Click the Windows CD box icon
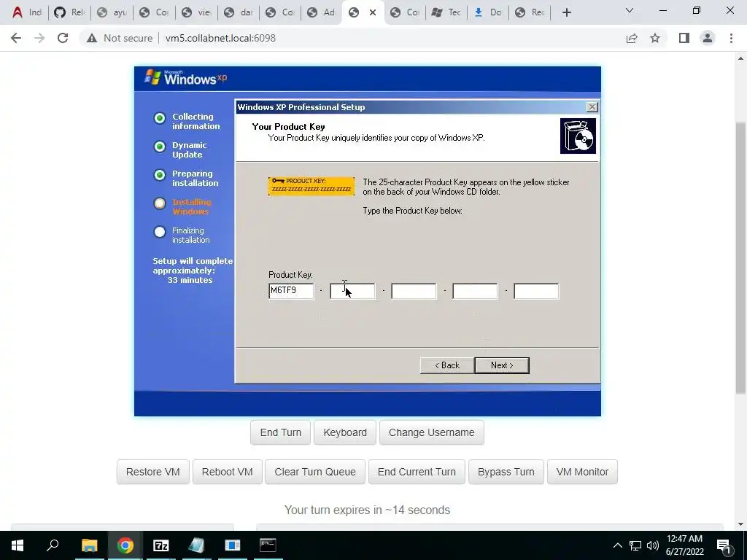The width and height of the screenshot is (747, 560). pos(578,136)
